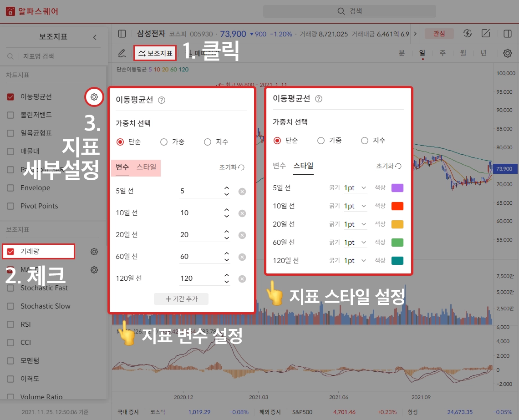
Task: Adjust the 5일 선 value stepper arrows
Action: (227, 191)
